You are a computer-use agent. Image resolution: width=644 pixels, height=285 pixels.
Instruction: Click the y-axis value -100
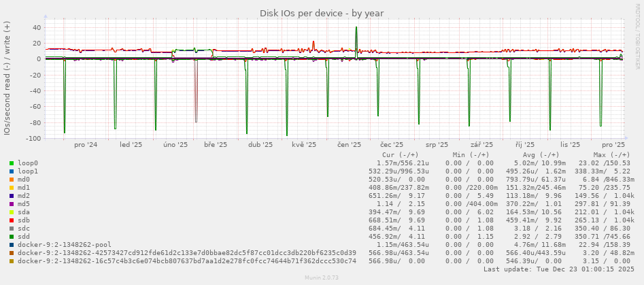[x=34, y=139]
